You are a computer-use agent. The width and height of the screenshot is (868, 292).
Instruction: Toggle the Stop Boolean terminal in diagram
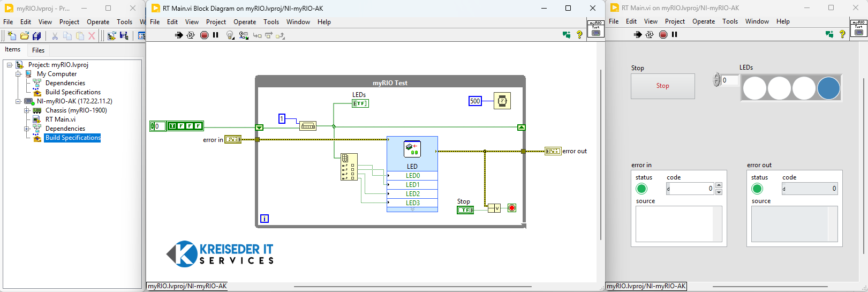[x=465, y=210]
